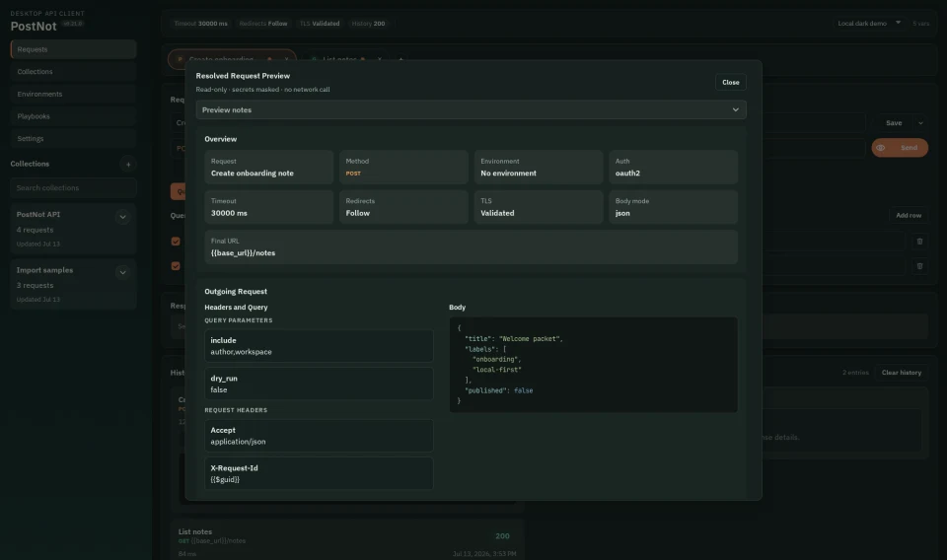Click the PostNot API collection name
The image size is (947, 560).
click(x=38, y=215)
